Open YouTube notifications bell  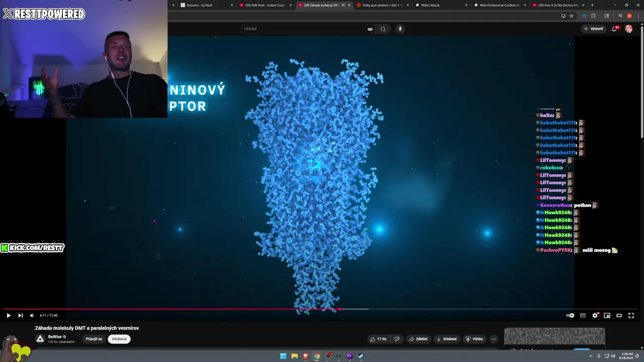coord(614,29)
